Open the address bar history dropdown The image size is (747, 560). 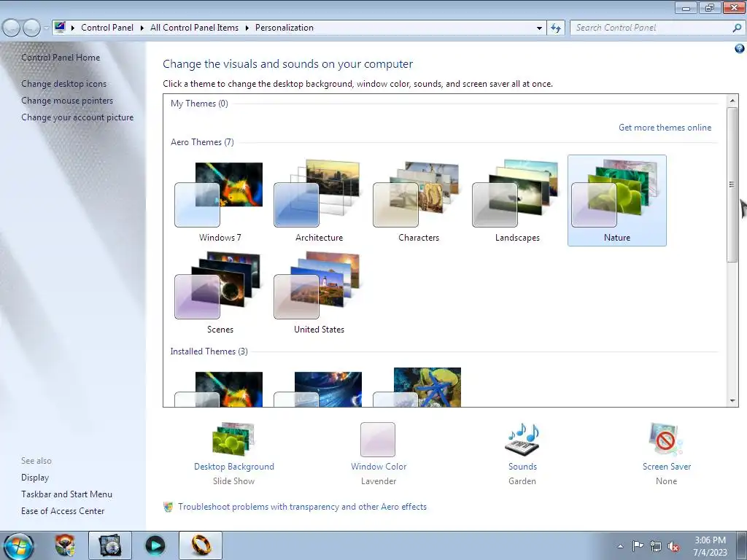539,28
